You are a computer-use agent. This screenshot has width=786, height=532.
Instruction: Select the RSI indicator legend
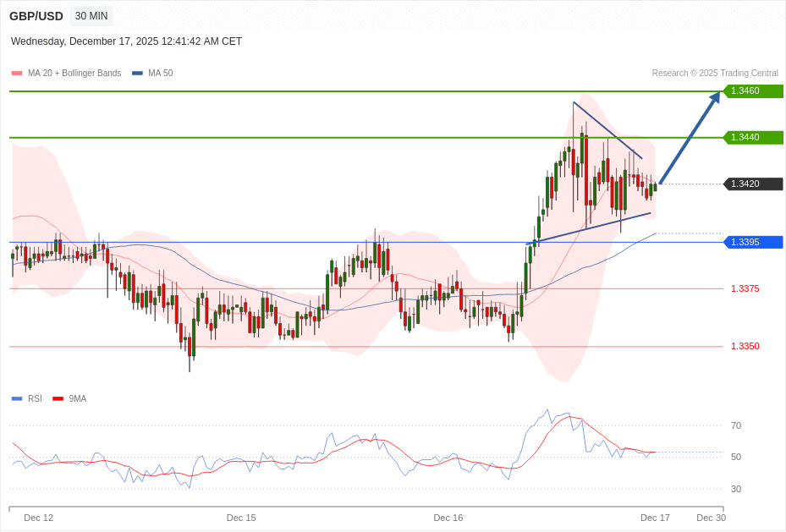pos(34,398)
